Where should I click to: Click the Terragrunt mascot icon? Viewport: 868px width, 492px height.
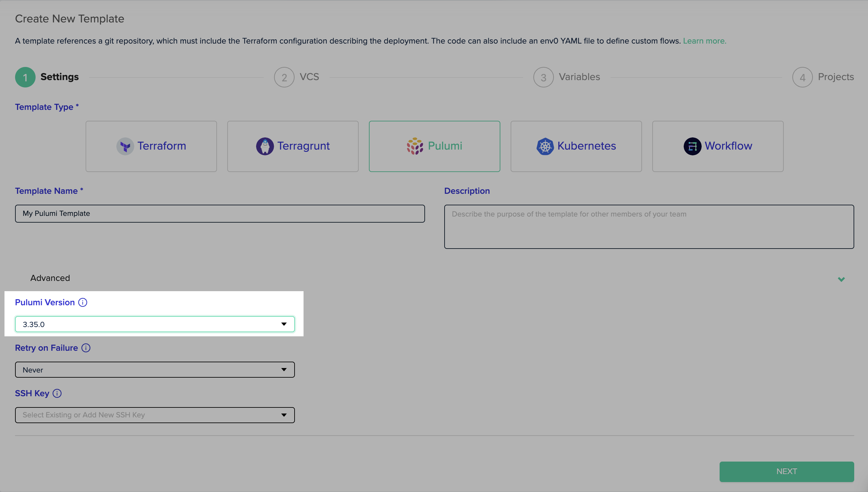(x=265, y=146)
